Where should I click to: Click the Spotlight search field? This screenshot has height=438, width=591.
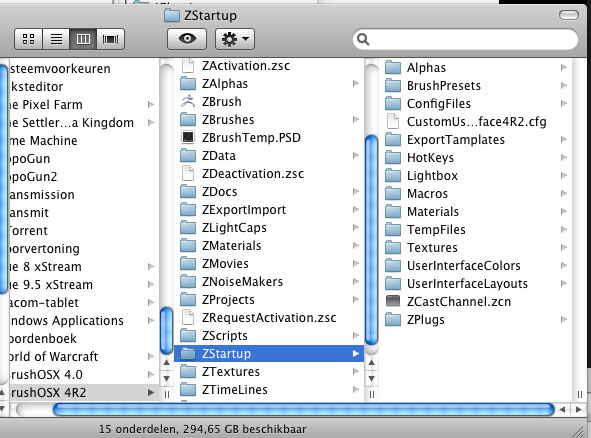465,39
